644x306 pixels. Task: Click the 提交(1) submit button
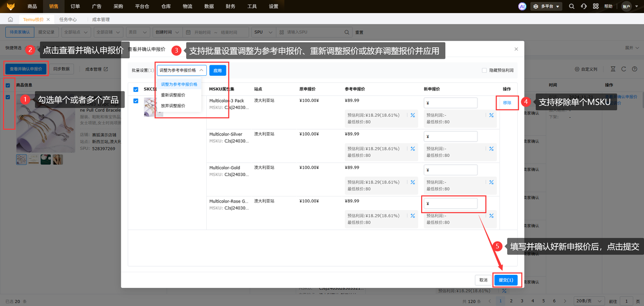(506, 280)
